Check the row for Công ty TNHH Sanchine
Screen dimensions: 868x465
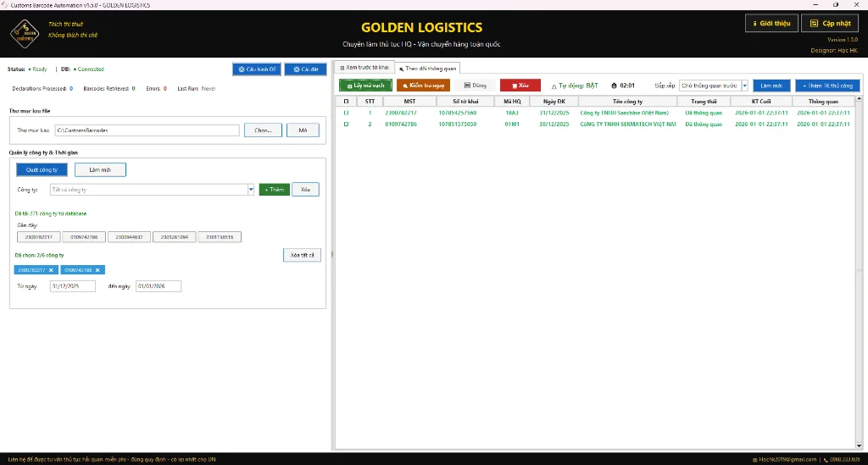pyautogui.click(x=346, y=113)
